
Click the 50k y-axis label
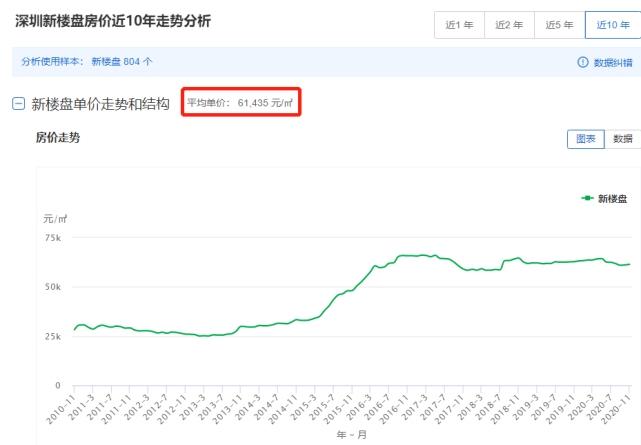click(x=52, y=287)
